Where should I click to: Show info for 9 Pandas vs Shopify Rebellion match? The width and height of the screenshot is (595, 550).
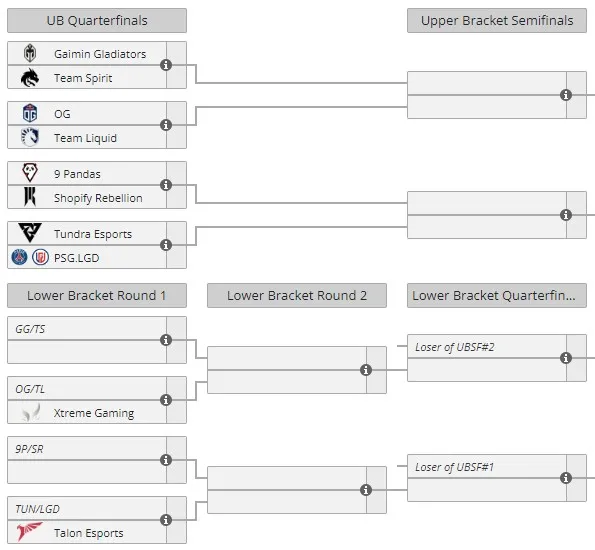click(x=166, y=185)
